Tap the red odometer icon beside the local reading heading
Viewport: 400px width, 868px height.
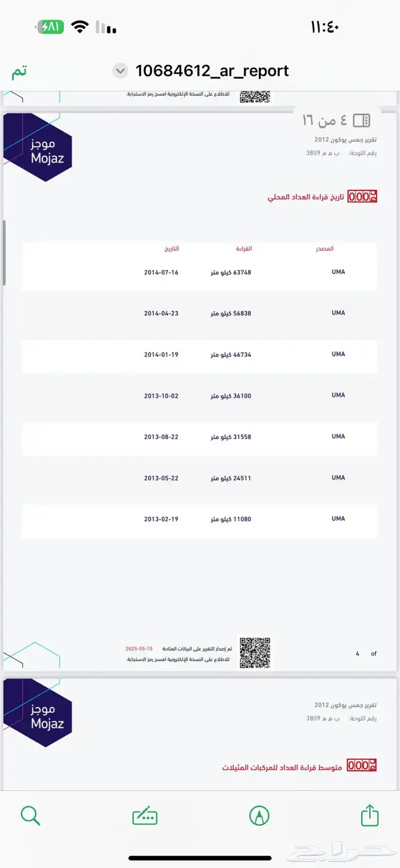click(362, 197)
